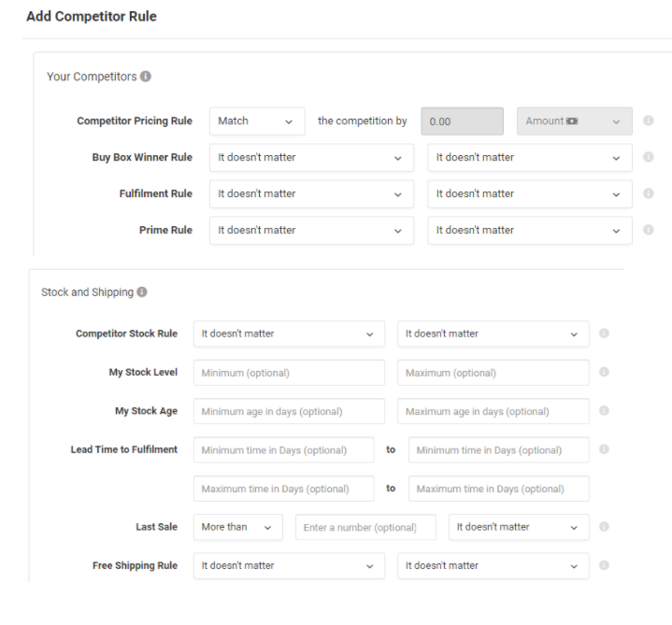Click info icon at end of Free Shipping Rule row
Screen dimensions: 672x625
[x=604, y=565]
